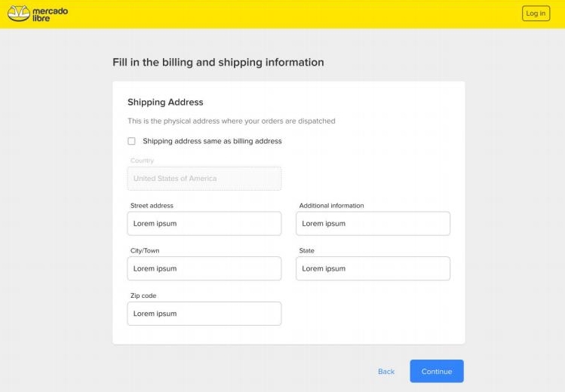This screenshot has width=565, height=392.
Task: Click the Additional information label
Action: click(x=331, y=206)
